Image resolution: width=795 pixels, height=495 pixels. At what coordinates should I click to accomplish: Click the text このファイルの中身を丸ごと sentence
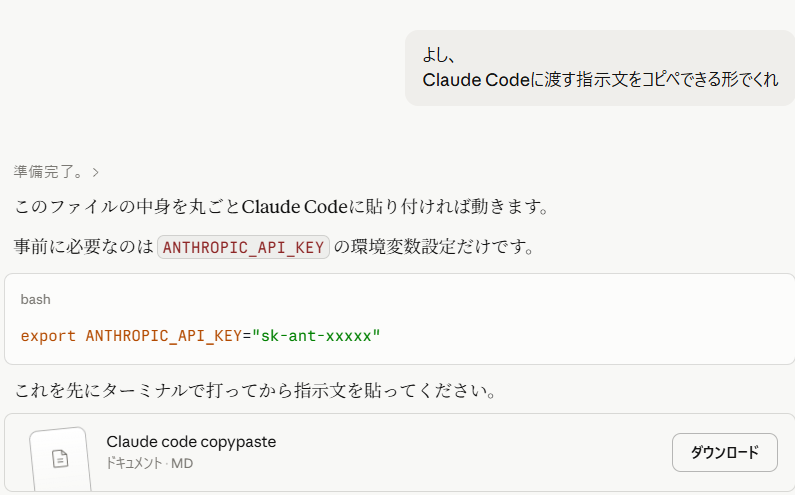[x=282, y=207]
